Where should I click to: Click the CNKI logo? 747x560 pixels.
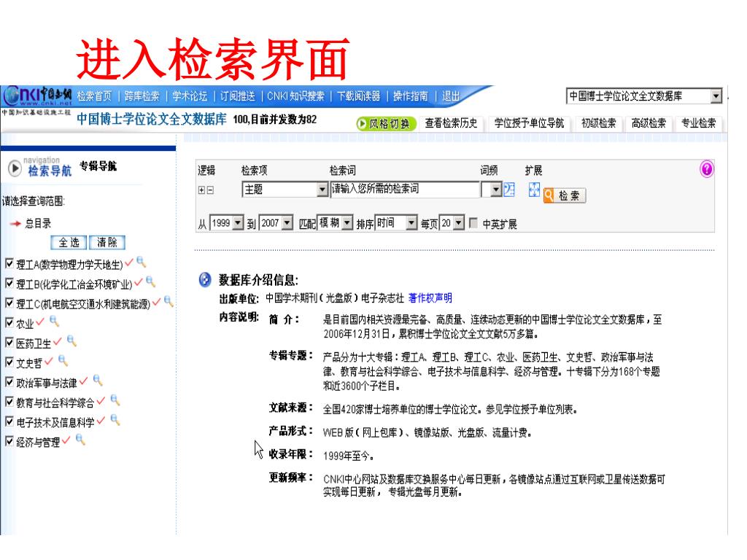click(37, 96)
